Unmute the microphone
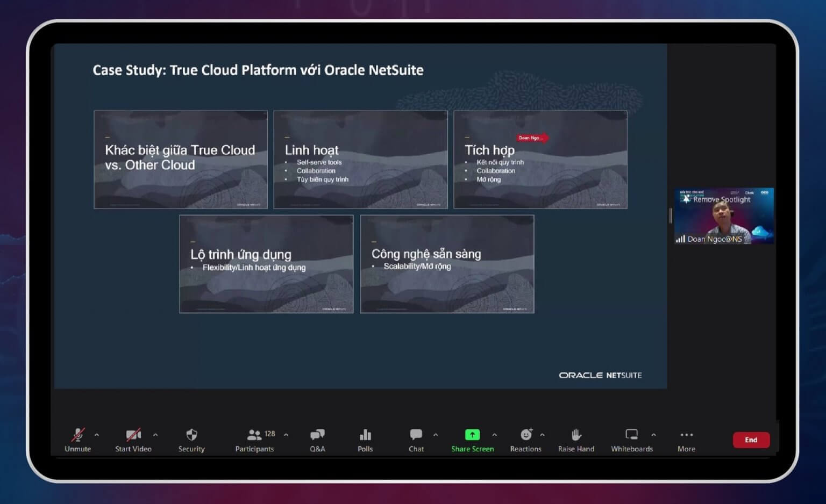 (78, 440)
